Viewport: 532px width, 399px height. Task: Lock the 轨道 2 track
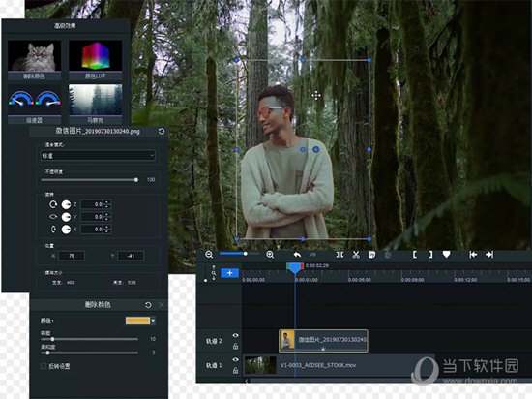tap(235, 347)
